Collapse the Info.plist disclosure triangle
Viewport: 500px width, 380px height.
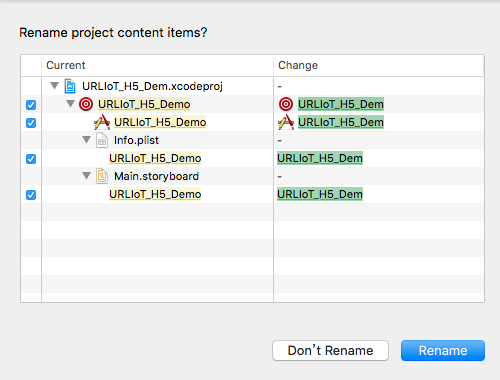click(x=87, y=140)
